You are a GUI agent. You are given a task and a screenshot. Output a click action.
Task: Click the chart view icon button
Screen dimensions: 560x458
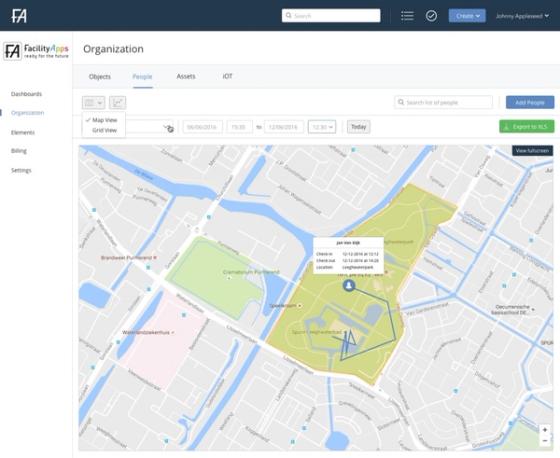118,103
